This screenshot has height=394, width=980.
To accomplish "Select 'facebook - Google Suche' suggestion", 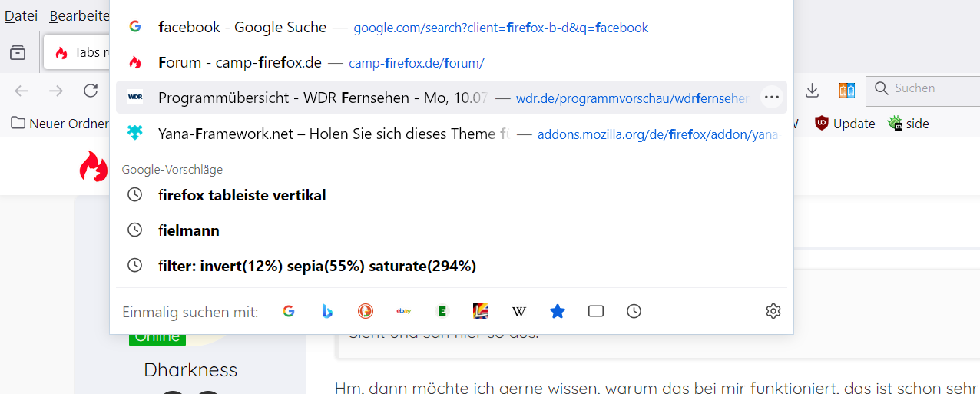I will pos(452,27).
